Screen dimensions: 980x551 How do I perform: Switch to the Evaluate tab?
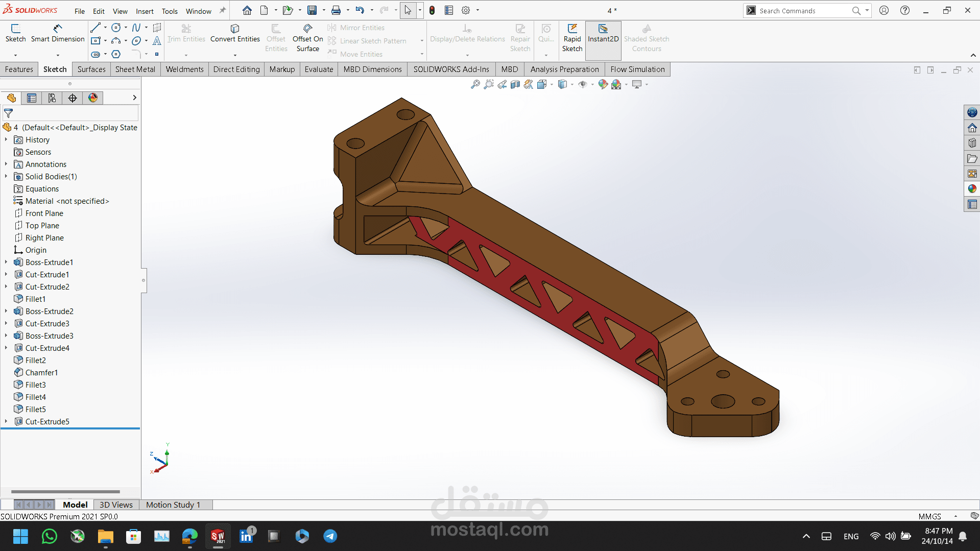pos(319,69)
